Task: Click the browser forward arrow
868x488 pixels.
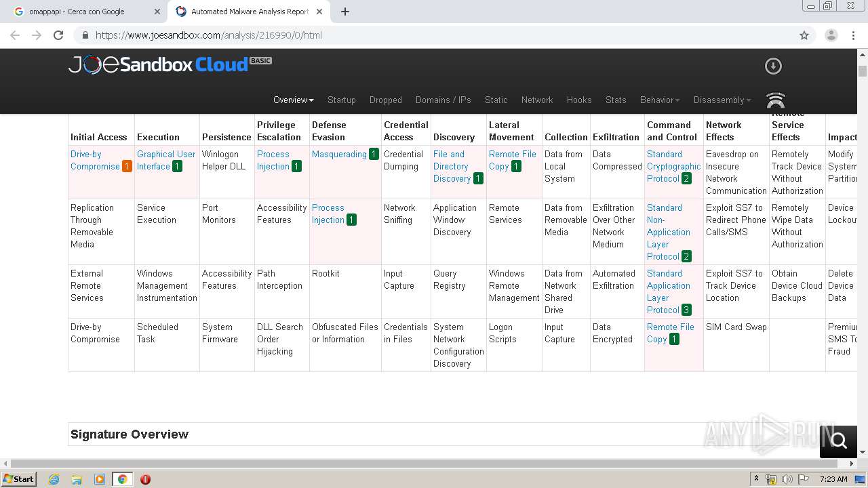Action: coord(37,35)
